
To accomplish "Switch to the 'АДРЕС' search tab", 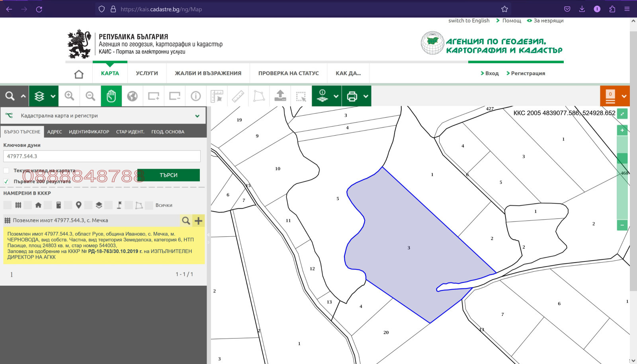I will click(55, 132).
